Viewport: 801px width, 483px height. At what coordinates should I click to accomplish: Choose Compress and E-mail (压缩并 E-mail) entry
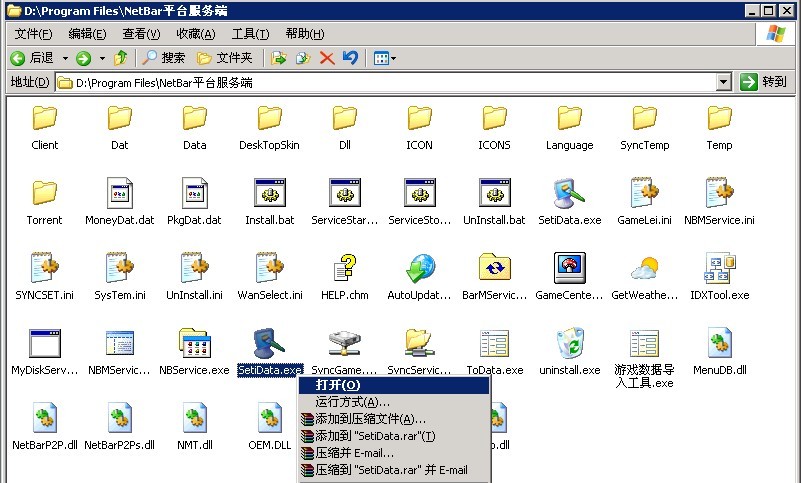(x=394, y=453)
